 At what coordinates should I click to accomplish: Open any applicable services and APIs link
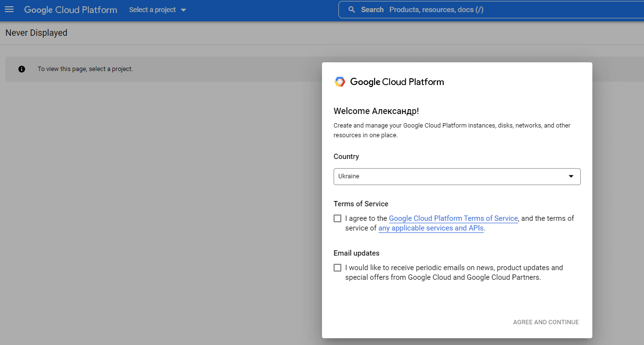(x=431, y=228)
